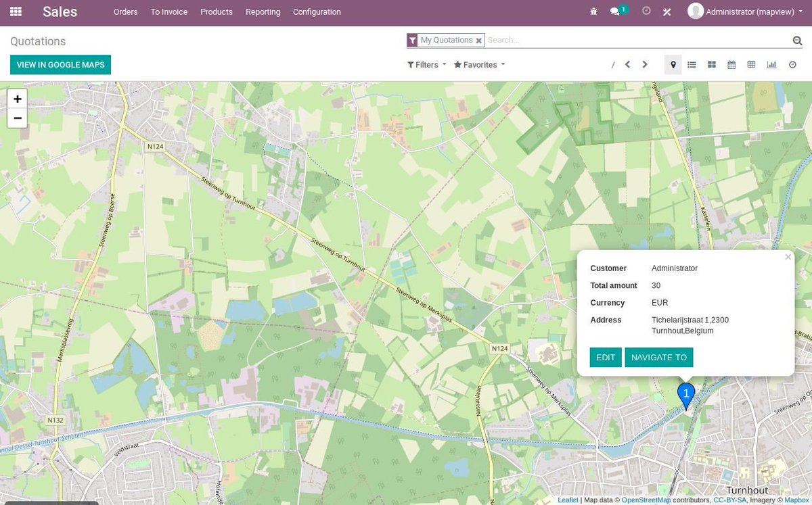This screenshot has width=812, height=505.
Task: Switch to the calendar view
Action: click(731, 64)
